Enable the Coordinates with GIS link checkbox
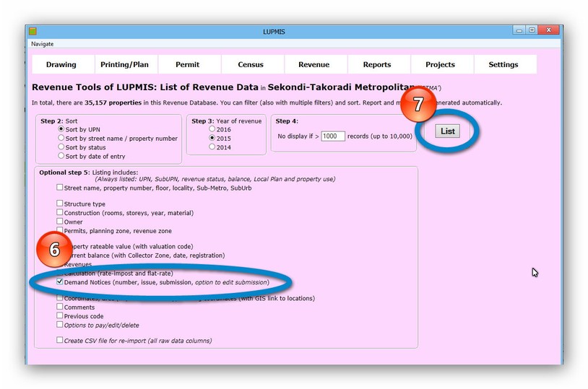 (x=60, y=298)
